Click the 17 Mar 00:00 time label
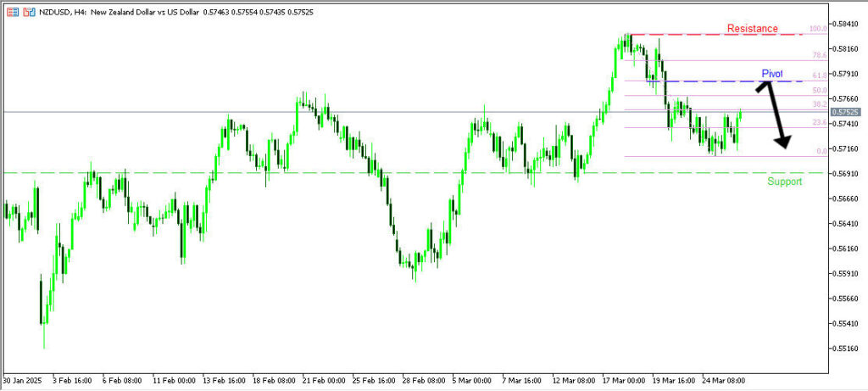This screenshot has width=868, height=391. pyautogui.click(x=623, y=381)
